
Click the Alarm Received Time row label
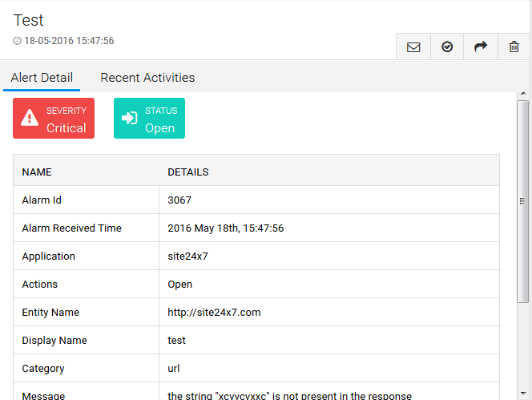tap(71, 228)
